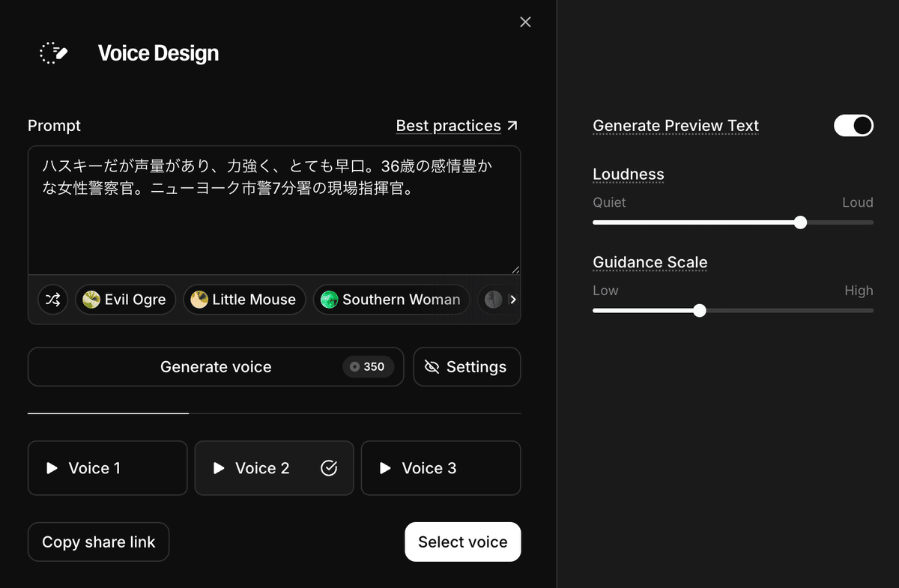Choose the Little Mouse preset chip
This screenshot has height=588, width=899.
(244, 300)
